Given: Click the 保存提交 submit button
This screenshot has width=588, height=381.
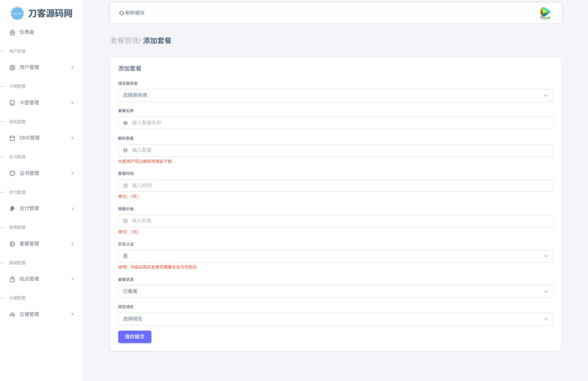Looking at the screenshot, I should (x=134, y=337).
